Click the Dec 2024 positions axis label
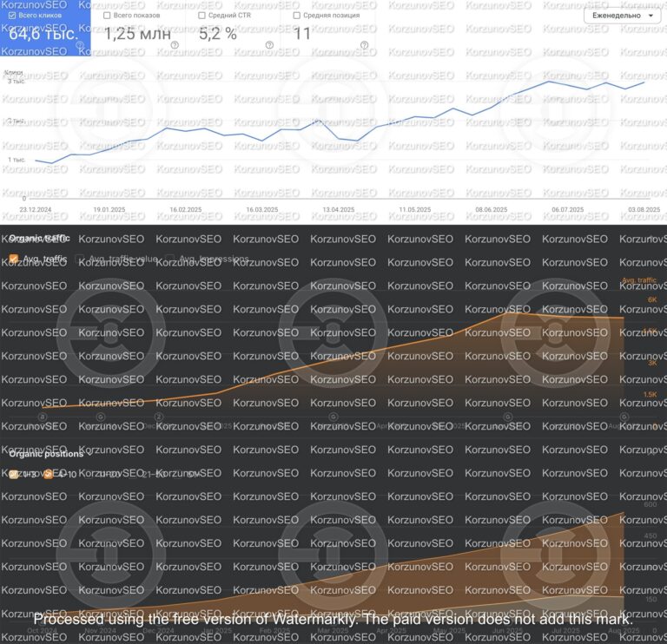667x644 pixels. (159, 630)
